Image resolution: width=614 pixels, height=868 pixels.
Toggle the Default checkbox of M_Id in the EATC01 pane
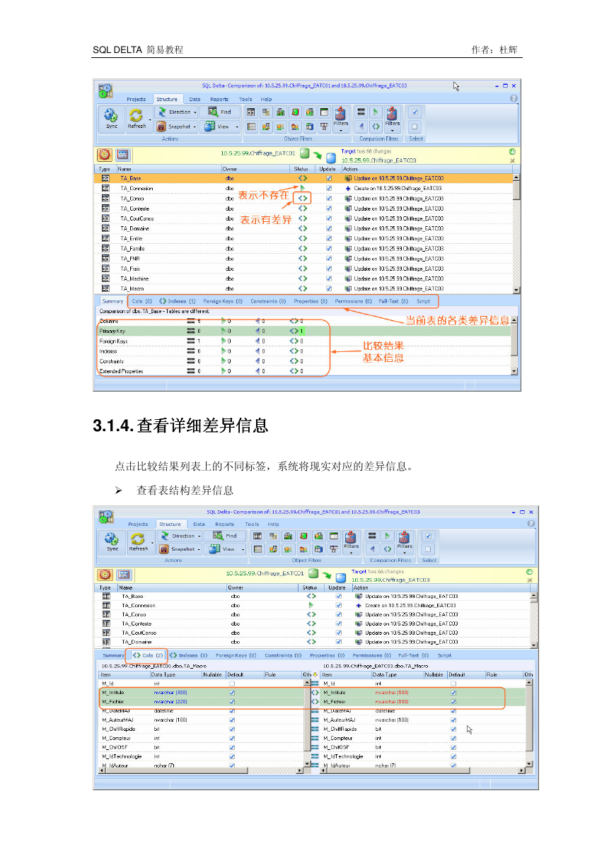coord(232,684)
